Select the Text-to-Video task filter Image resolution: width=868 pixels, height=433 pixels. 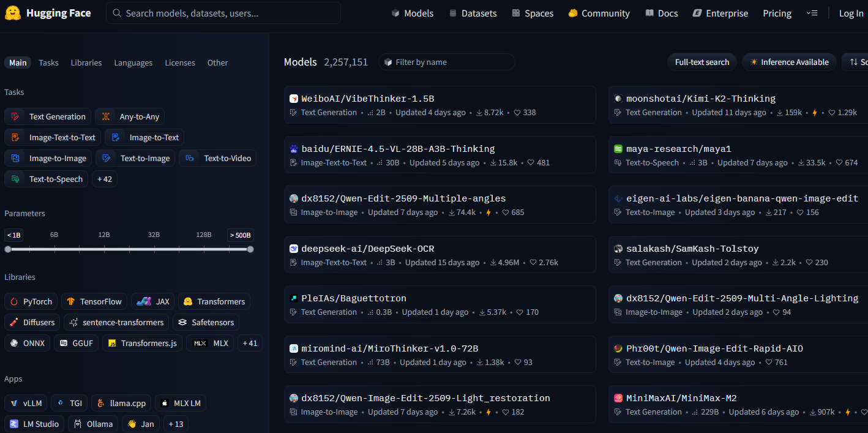tap(217, 158)
